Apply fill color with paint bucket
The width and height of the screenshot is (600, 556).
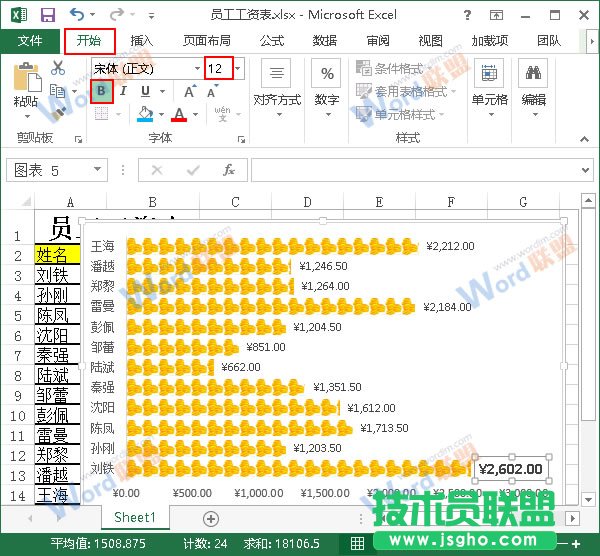145,114
